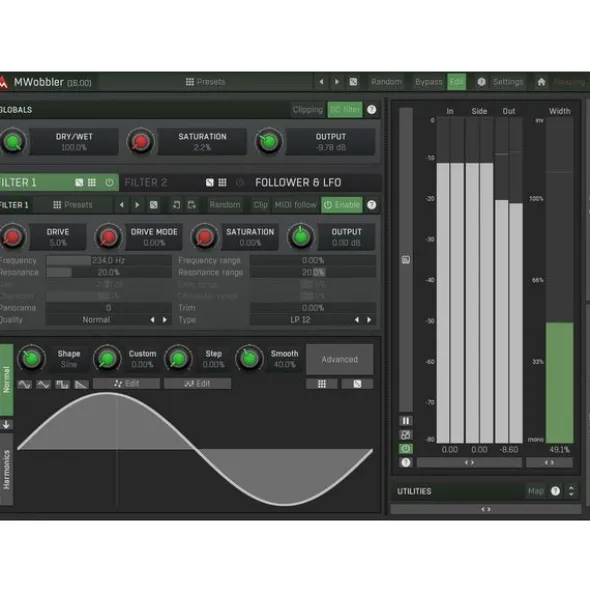Select previous Quality option with left arrow
The height and width of the screenshot is (591, 590).
[152, 320]
